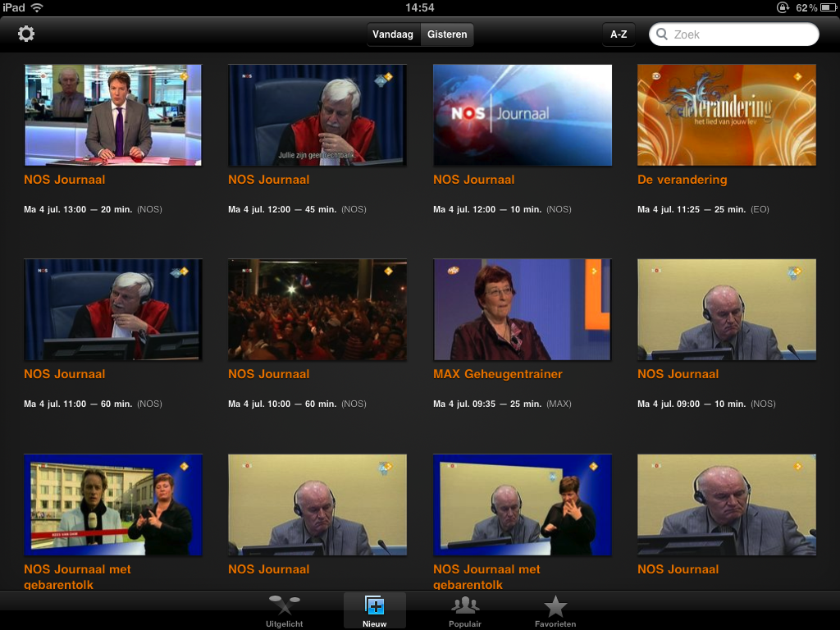Tap the Wi-Fi icon in the status bar

37,7
